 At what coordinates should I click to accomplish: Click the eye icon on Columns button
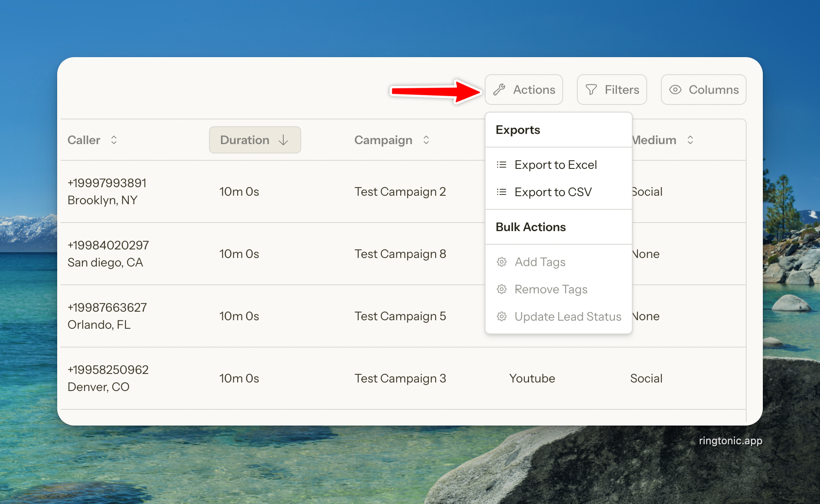(675, 90)
